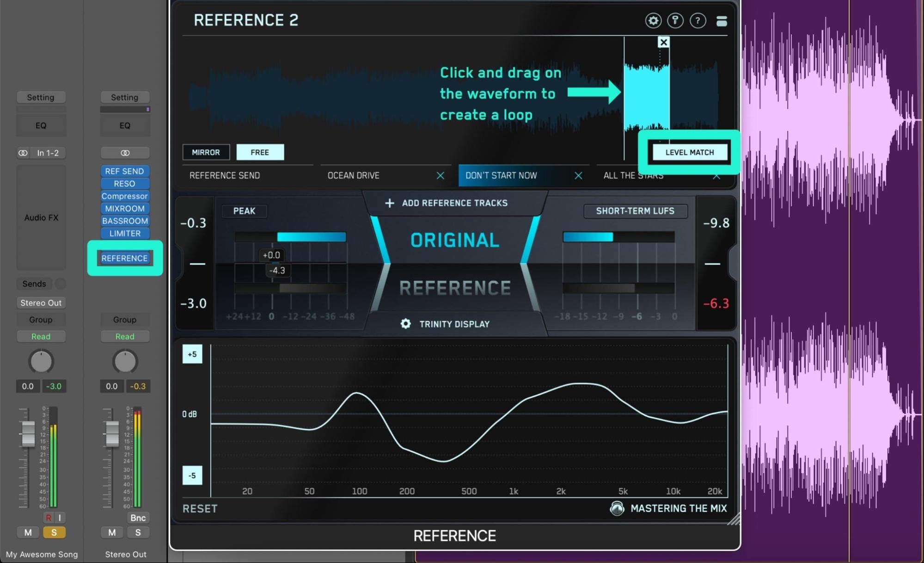Click LEVEL MATCH button
924x563 pixels.
(689, 152)
